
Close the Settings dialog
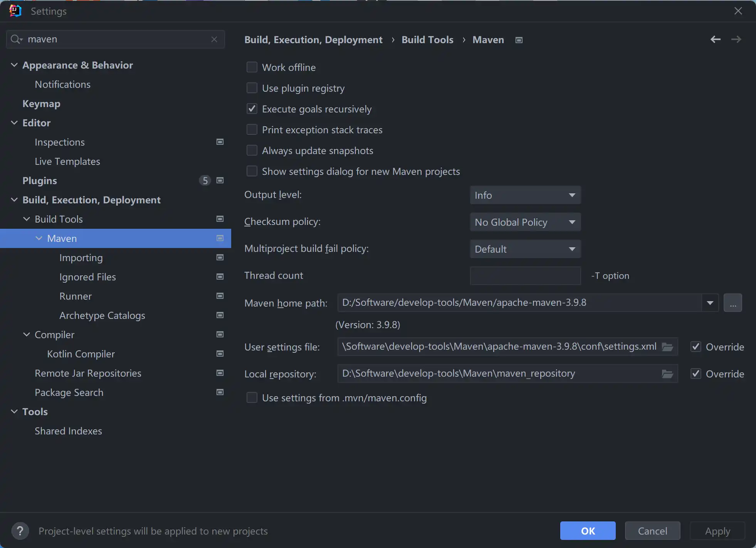[x=738, y=11]
